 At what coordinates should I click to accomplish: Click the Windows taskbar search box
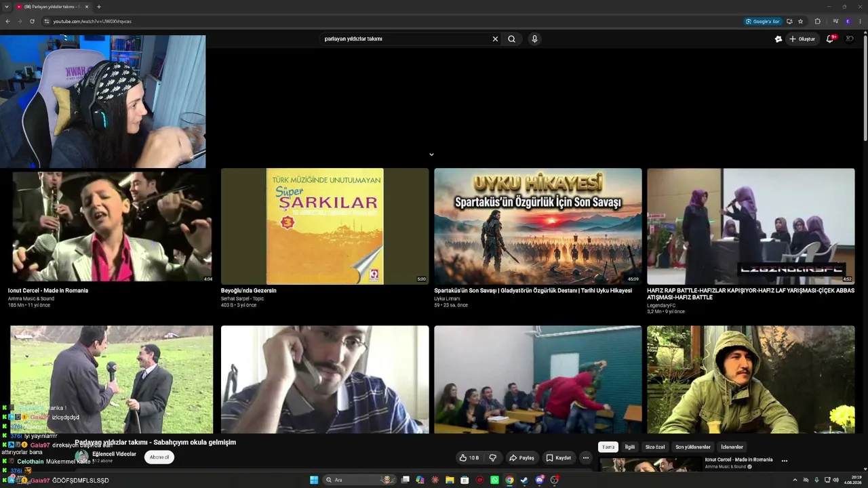click(x=359, y=480)
